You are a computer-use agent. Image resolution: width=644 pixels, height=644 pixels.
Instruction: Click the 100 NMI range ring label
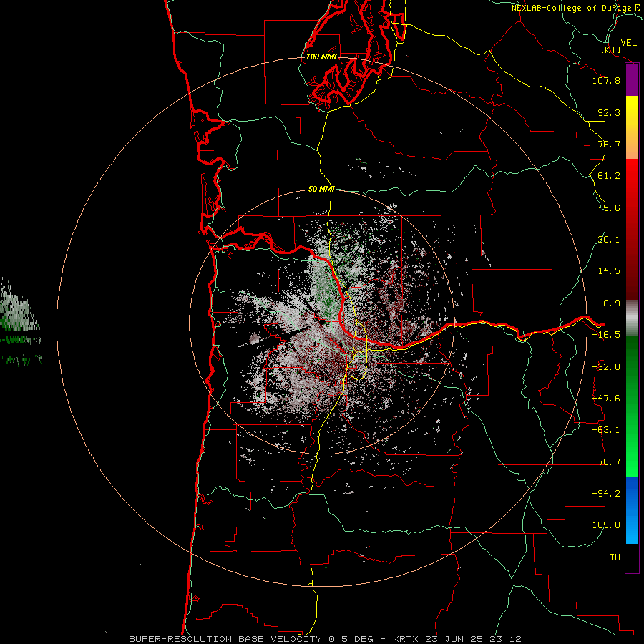click(x=321, y=57)
